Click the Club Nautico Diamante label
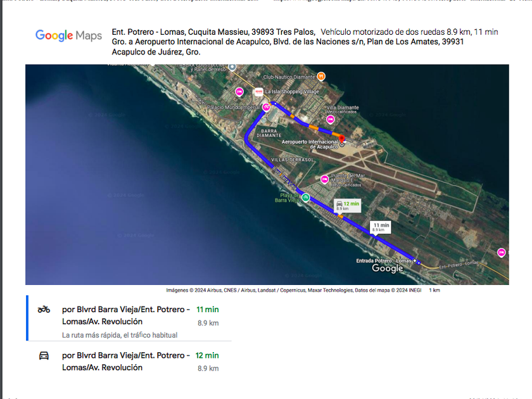532x399 pixels. (x=289, y=77)
